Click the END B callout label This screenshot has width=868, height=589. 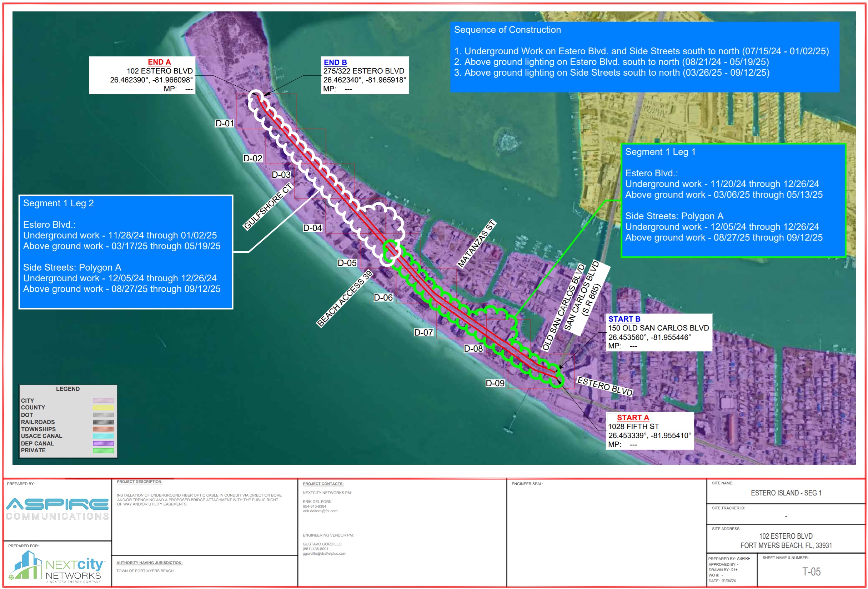335,62
